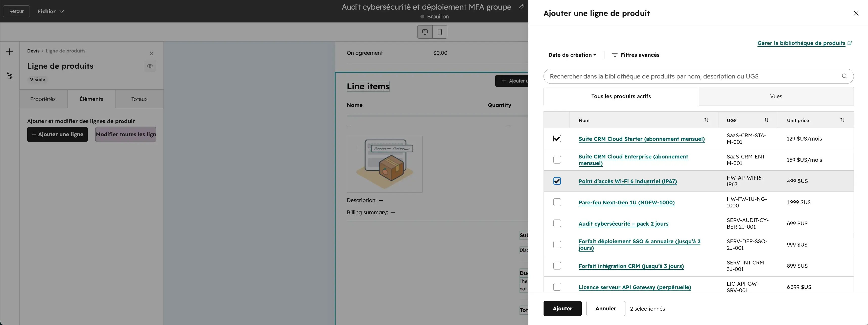The image size is (868, 325).
Task: Click the Visible status badge
Action: coord(37,80)
